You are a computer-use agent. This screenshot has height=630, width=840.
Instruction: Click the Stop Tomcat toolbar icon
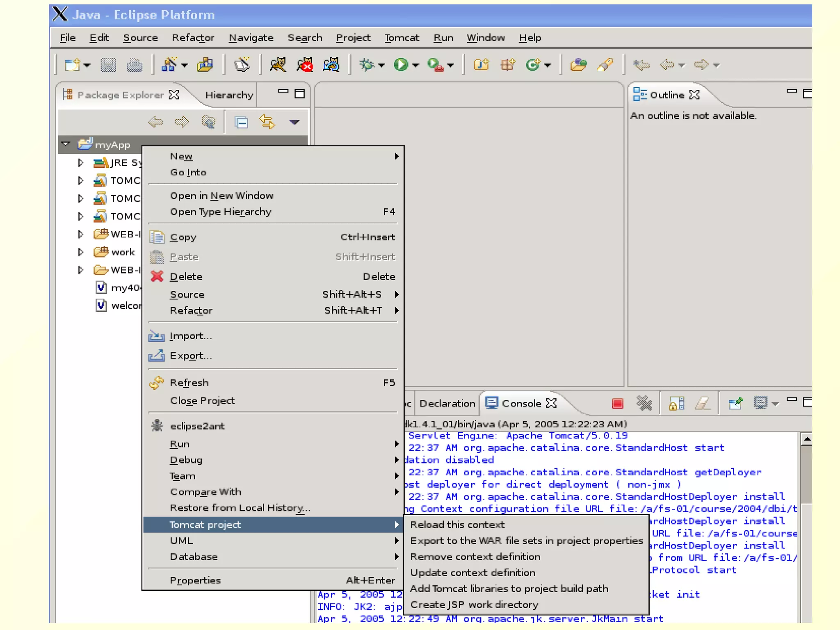304,65
